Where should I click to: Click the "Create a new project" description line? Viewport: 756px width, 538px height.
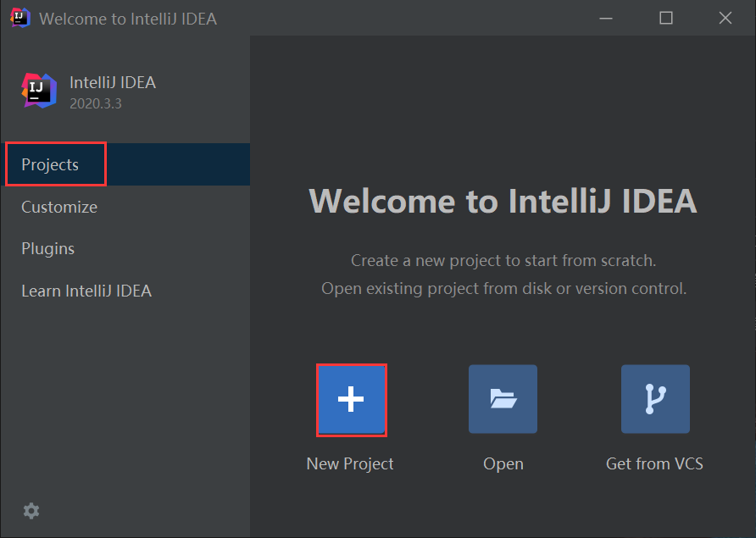pos(503,260)
